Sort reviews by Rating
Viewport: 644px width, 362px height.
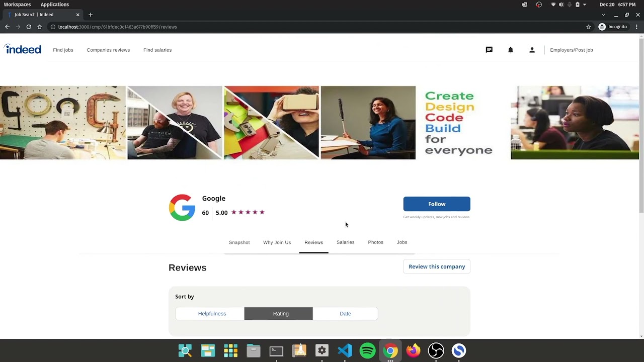pyautogui.click(x=279, y=314)
